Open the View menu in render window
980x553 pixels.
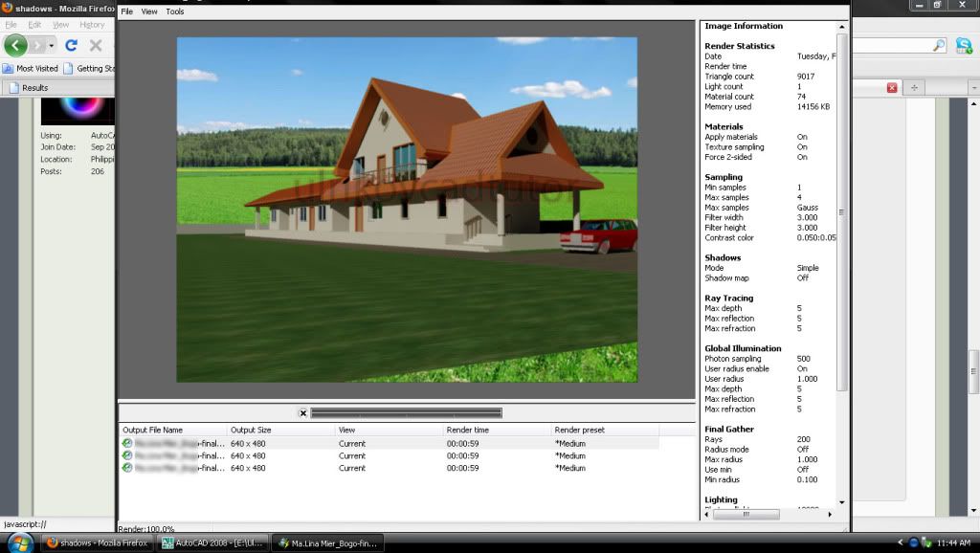click(x=149, y=11)
